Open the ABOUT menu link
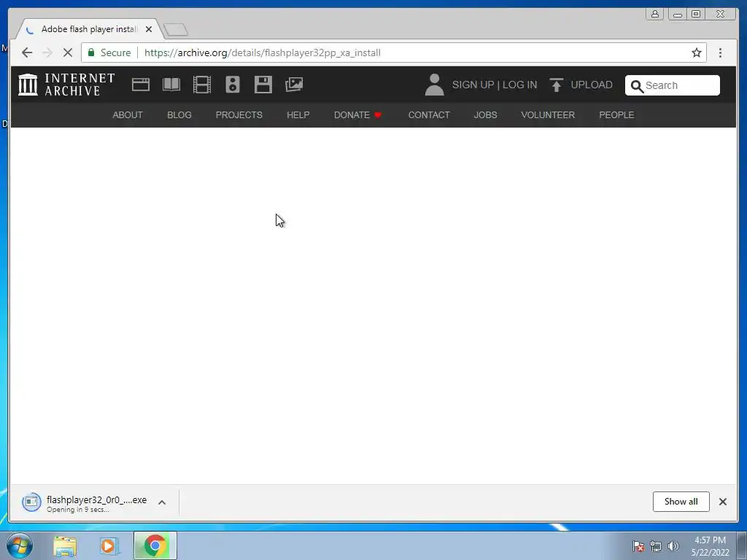 pyautogui.click(x=128, y=115)
